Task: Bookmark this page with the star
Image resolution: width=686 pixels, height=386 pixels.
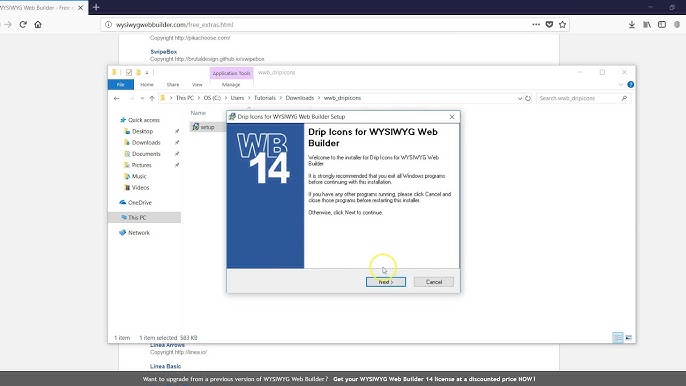Action: pos(562,25)
